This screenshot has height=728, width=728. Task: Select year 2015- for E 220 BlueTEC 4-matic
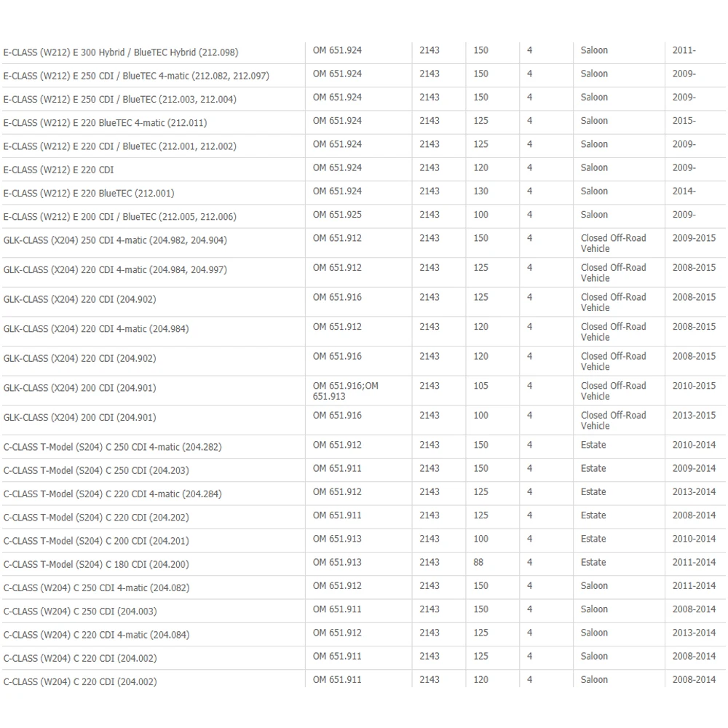pyautogui.click(x=684, y=121)
